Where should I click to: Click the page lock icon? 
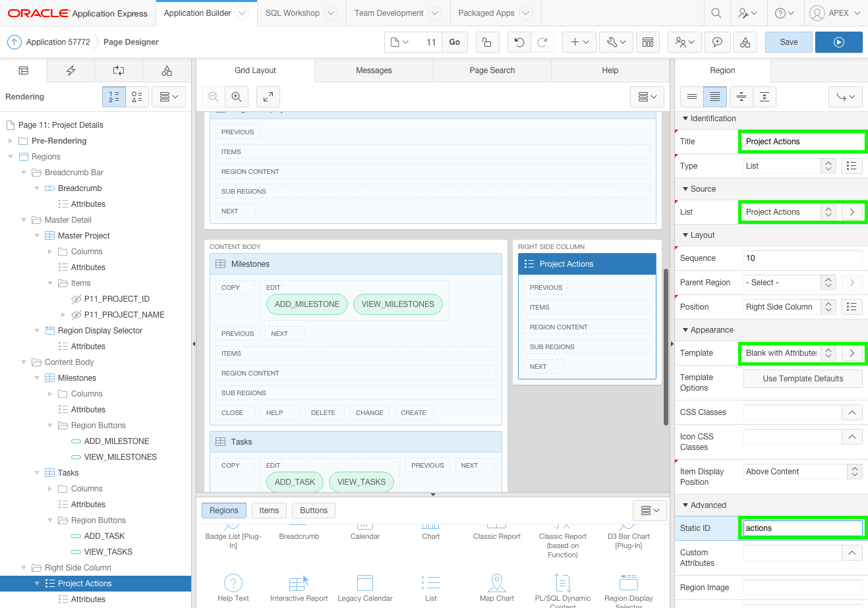pos(486,42)
